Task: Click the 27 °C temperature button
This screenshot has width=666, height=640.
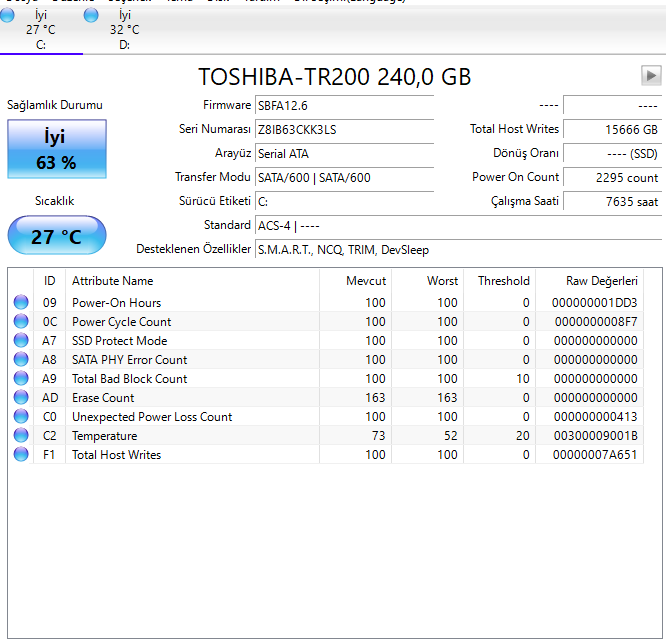Action: [57, 235]
